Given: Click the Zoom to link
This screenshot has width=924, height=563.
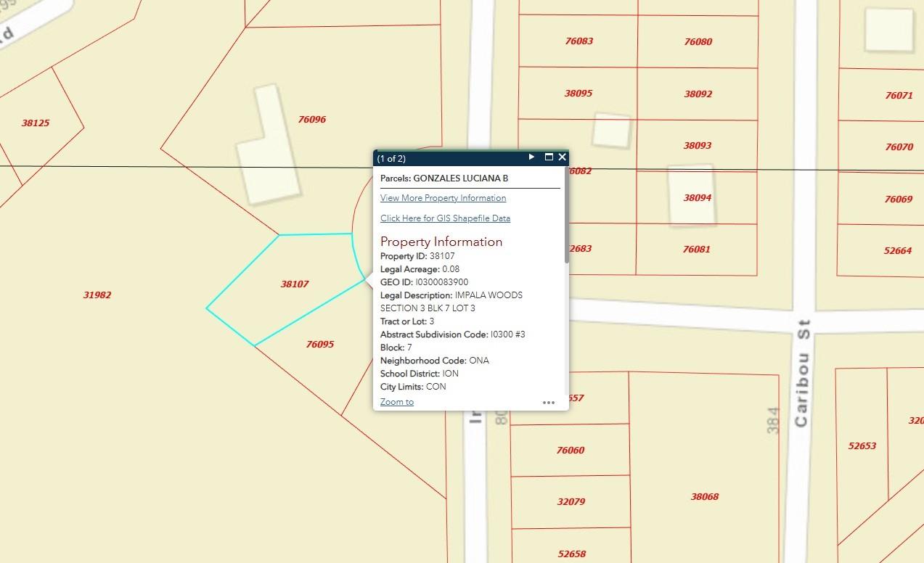Looking at the screenshot, I should coord(396,402).
